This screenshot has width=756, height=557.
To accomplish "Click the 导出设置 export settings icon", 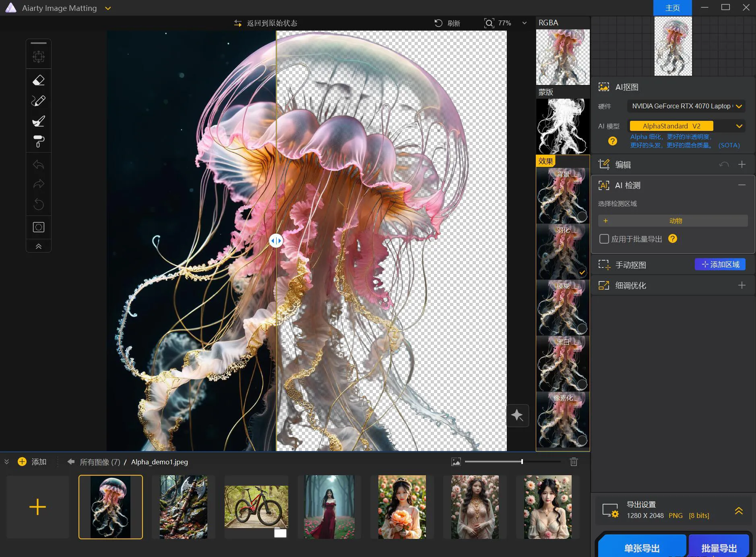I will pyautogui.click(x=610, y=510).
